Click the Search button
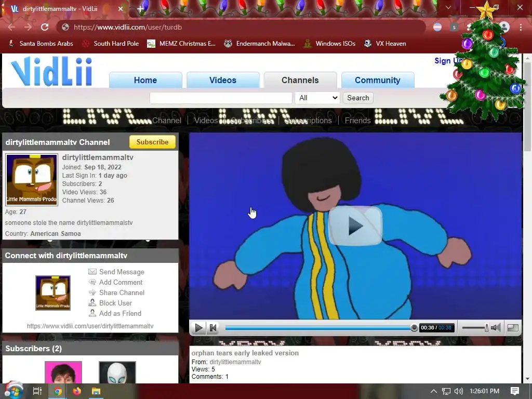Screen dimensions: 532x399 pyautogui.click(x=358, y=98)
